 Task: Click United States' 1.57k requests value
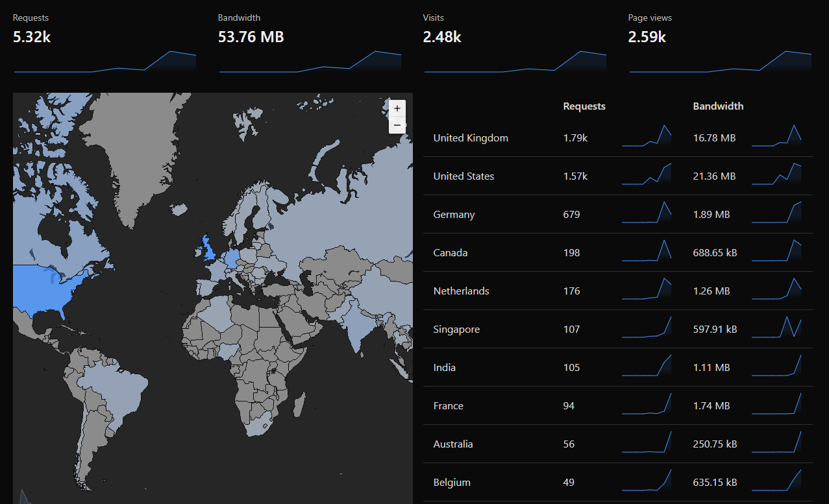click(x=575, y=176)
